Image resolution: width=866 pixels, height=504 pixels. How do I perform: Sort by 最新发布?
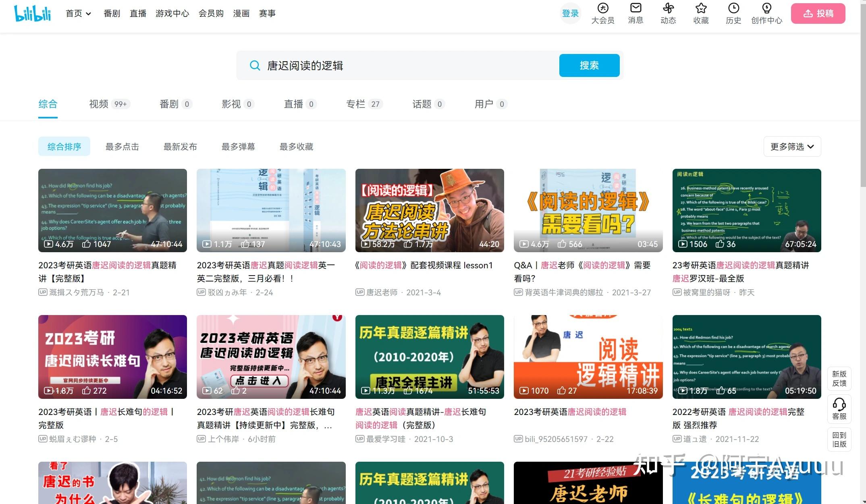point(180,147)
